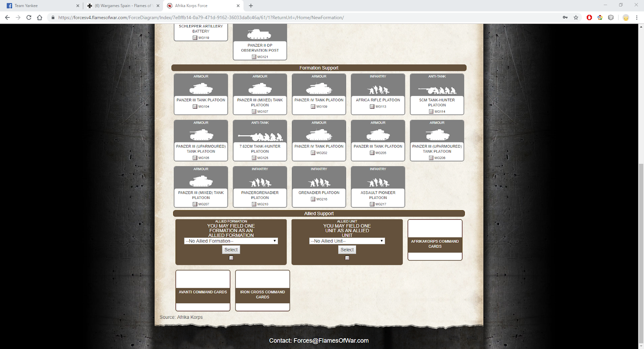Click the Panzer II OP tank icon

point(259,34)
